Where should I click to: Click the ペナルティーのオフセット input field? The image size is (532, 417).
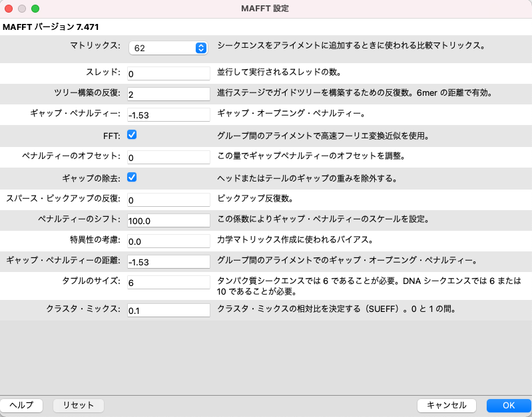click(x=168, y=158)
